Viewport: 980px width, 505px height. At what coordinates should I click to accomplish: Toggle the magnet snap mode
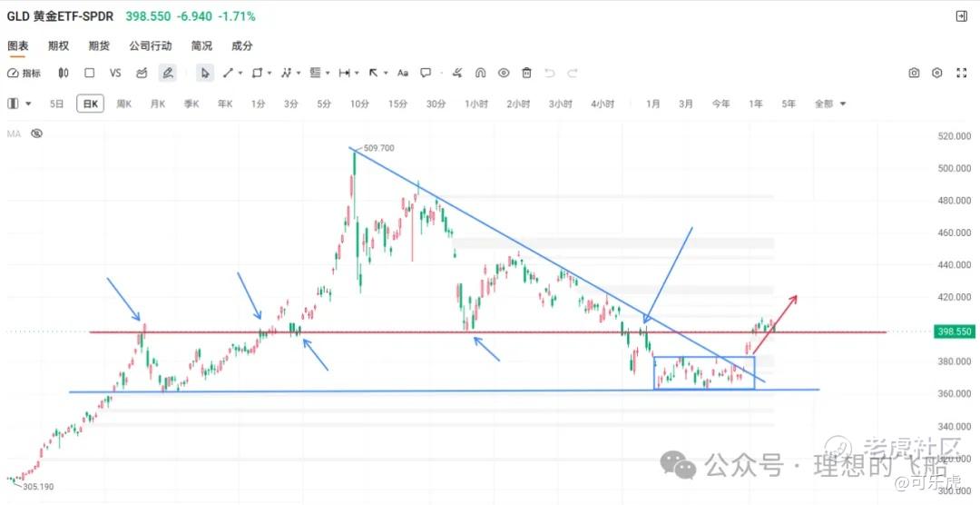click(481, 74)
